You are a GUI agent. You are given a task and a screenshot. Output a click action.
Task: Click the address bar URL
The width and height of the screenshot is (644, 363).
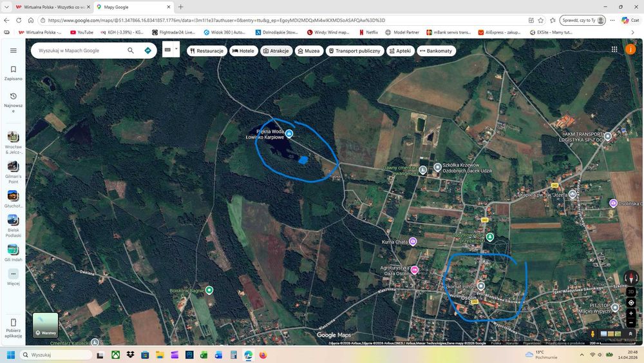(x=216, y=20)
